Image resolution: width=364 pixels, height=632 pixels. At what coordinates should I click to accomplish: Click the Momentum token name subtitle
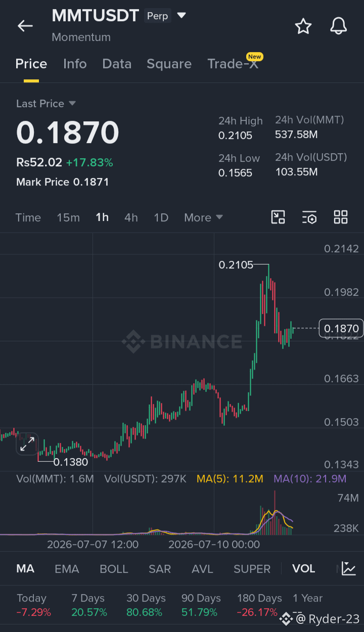tap(81, 37)
